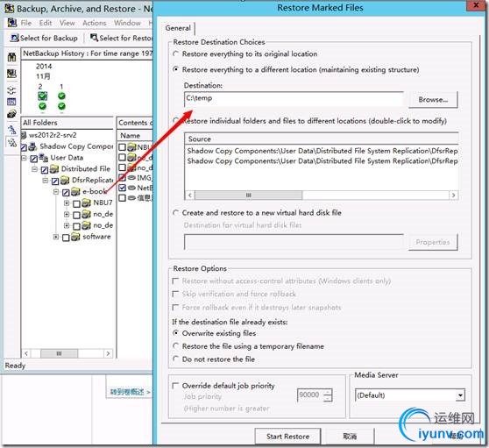Open the Media Server dropdown
Screen dimensions: 489x448
coord(460,395)
